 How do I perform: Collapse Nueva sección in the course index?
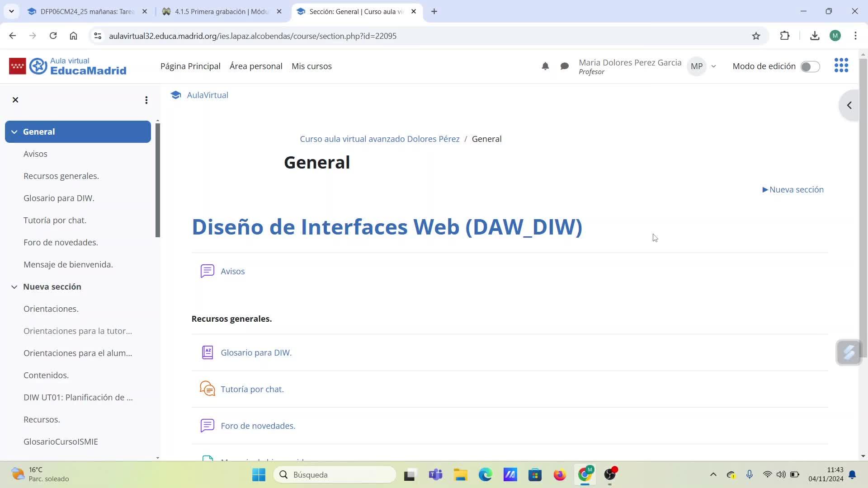(14, 287)
